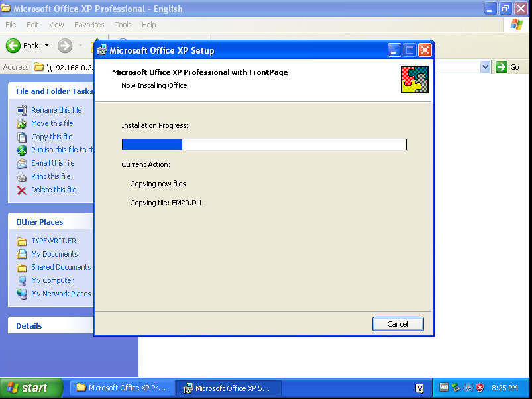Open My Documents from Other Places
The width and height of the screenshot is (532, 399).
[x=54, y=254]
